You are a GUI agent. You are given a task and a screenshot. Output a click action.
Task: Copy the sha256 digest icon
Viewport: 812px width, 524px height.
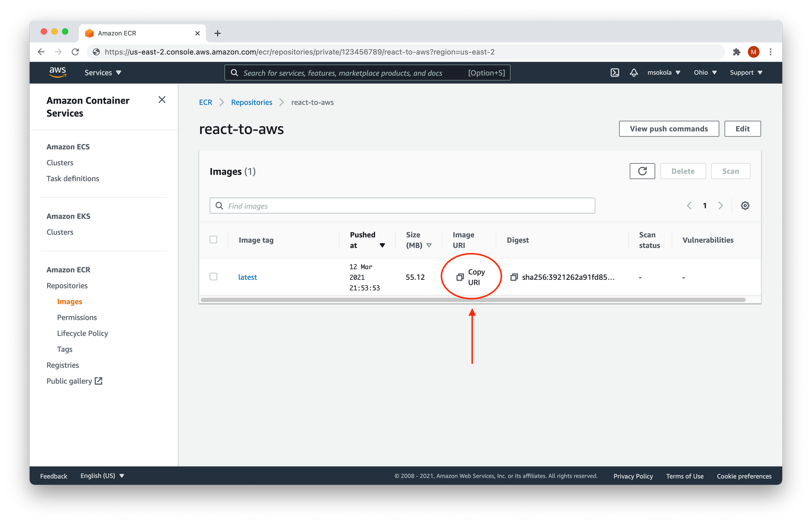[x=514, y=277]
